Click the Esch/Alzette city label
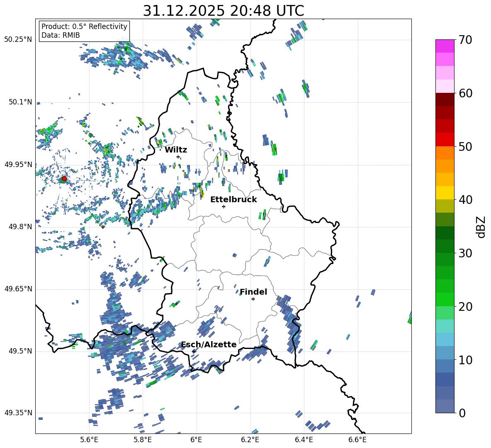Image resolution: width=491 pixels, height=448 pixels. pyautogui.click(x=209, y=344)
